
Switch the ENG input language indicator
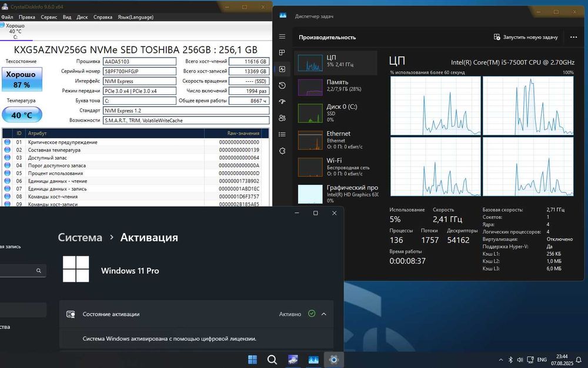tap(542, 360)
